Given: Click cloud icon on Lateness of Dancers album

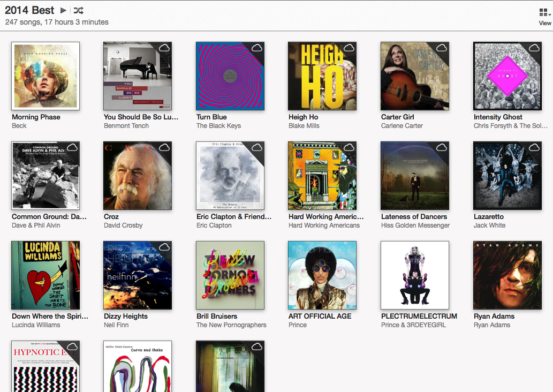Looking at the screenshot, I should (x=442, y=147).
